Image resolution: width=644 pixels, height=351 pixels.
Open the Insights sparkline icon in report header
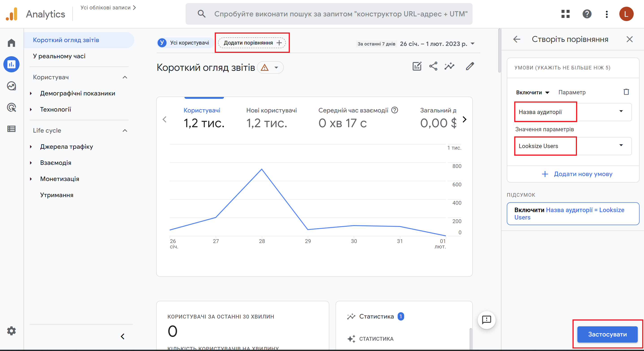click(x=449, y=66)
